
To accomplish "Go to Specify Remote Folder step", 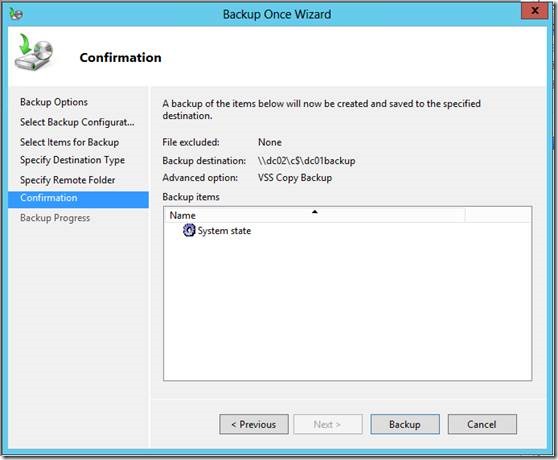I will 68,180.
